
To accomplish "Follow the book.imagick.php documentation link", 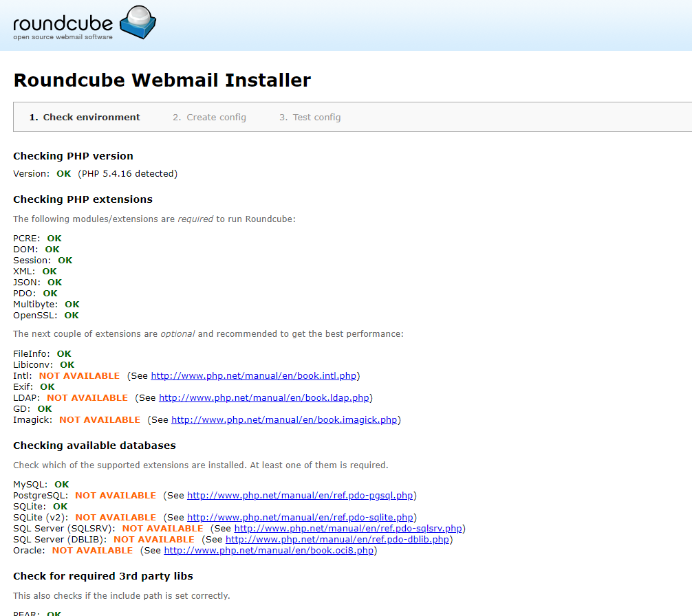I will (x=284, y=420).
